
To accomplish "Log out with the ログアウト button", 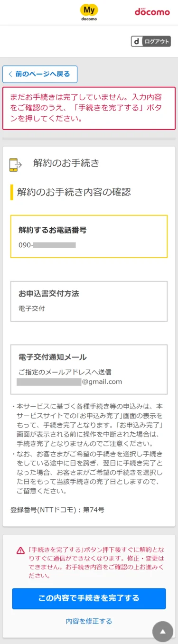I will pyautogui.click(x=151, y=41).
